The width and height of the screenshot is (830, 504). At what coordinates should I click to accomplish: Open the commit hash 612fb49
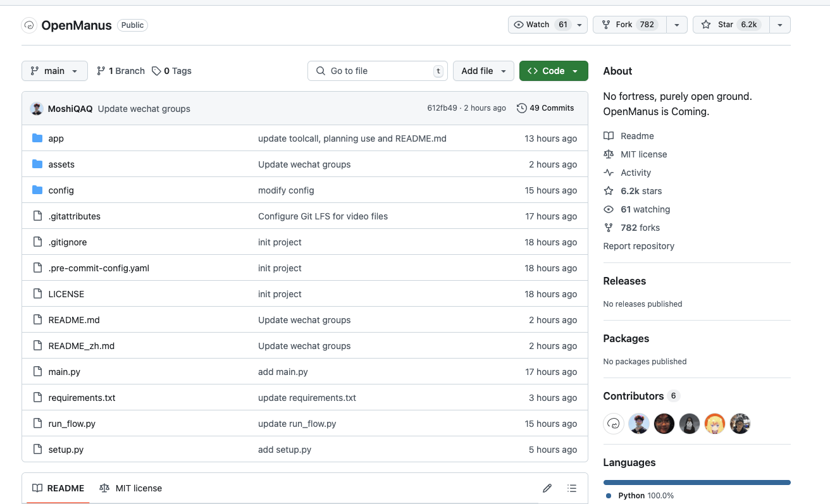click(x=442, y=108)
